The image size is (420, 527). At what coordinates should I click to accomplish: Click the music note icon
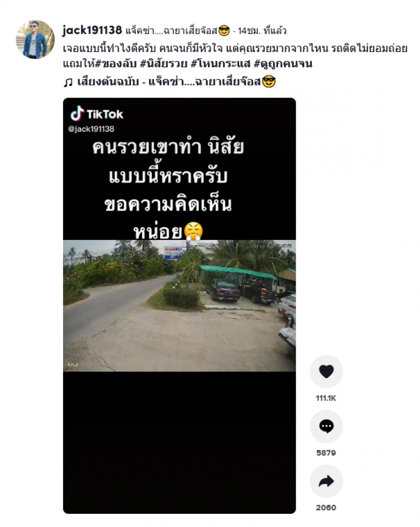point(68,82)
